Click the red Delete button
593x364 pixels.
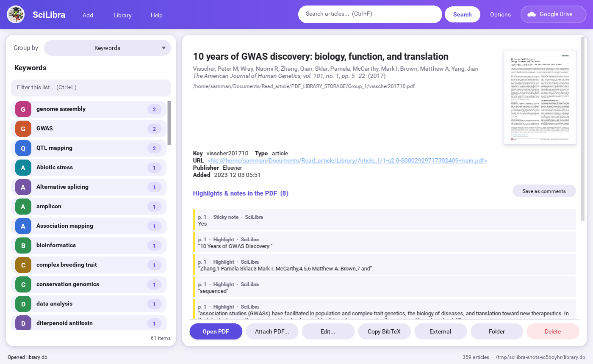[553, 331]
